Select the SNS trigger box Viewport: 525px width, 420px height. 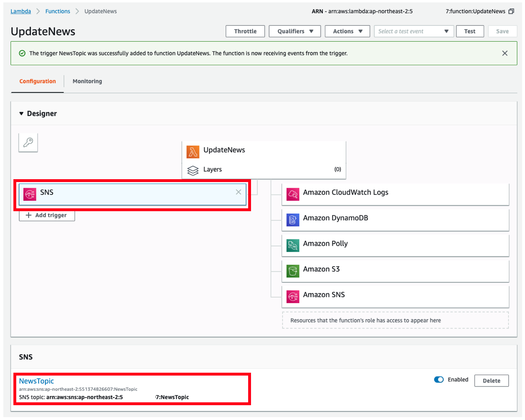132,194
